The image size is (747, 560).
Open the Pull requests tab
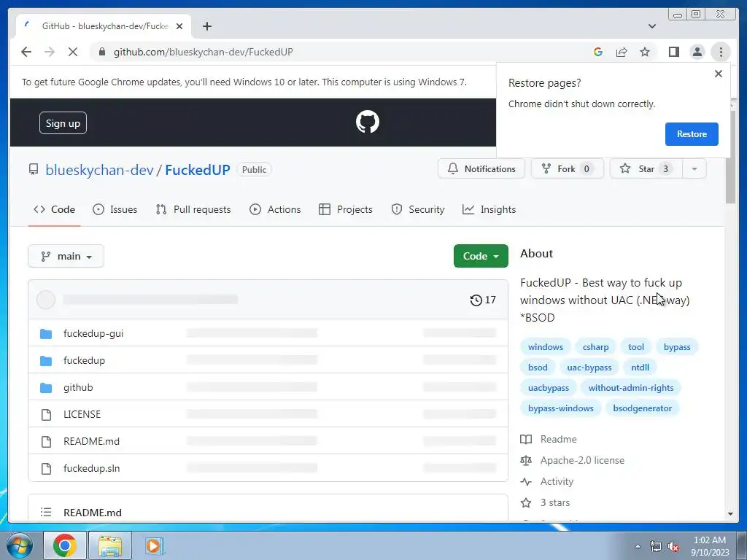tap(193, 209)
